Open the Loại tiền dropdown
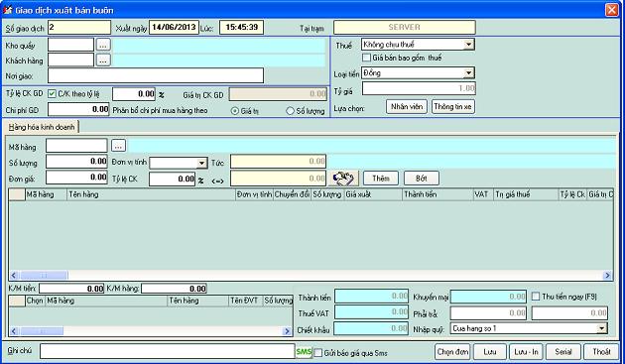The height and width of the screenshot is (364, 625). click(468, 73)
